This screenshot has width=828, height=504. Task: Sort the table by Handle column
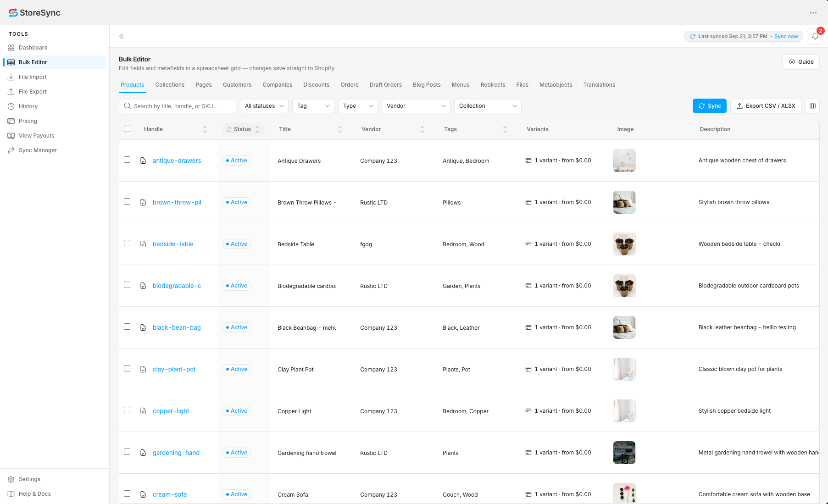point(205,129)
